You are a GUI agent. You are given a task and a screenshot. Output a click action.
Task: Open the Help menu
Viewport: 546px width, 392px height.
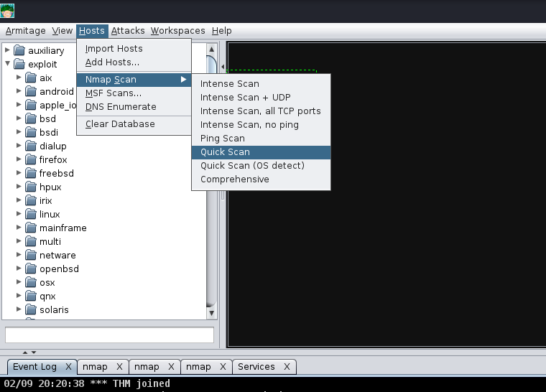221,31
